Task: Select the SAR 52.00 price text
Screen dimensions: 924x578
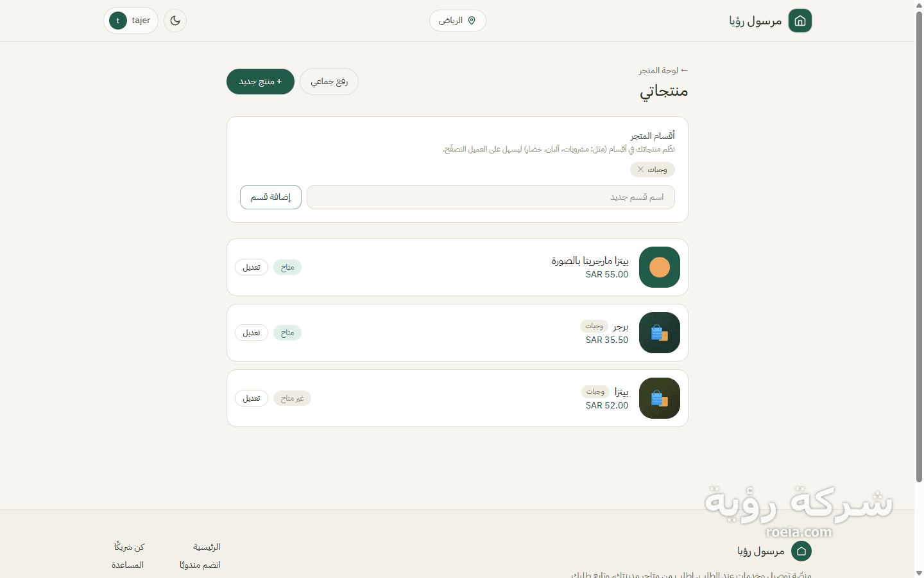Action: 607,405
